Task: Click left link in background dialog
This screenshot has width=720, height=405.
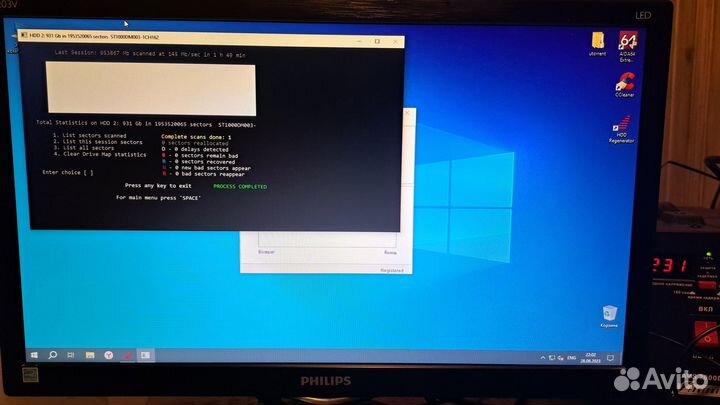Action: [266, 252]
